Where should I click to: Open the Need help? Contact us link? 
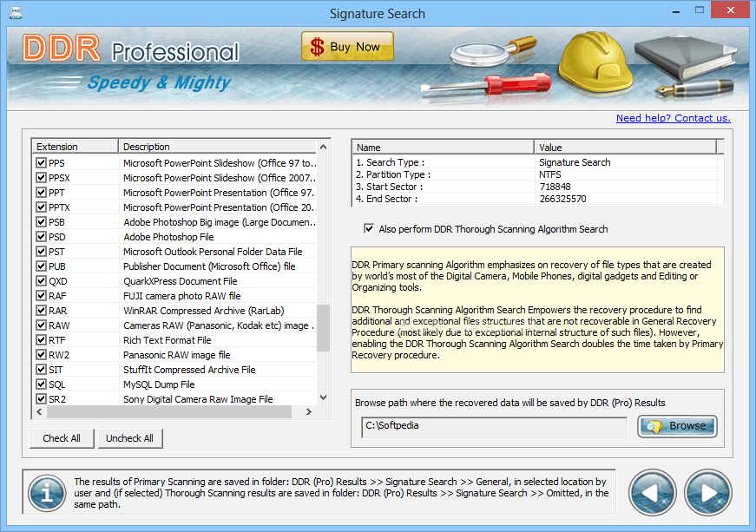673,118
